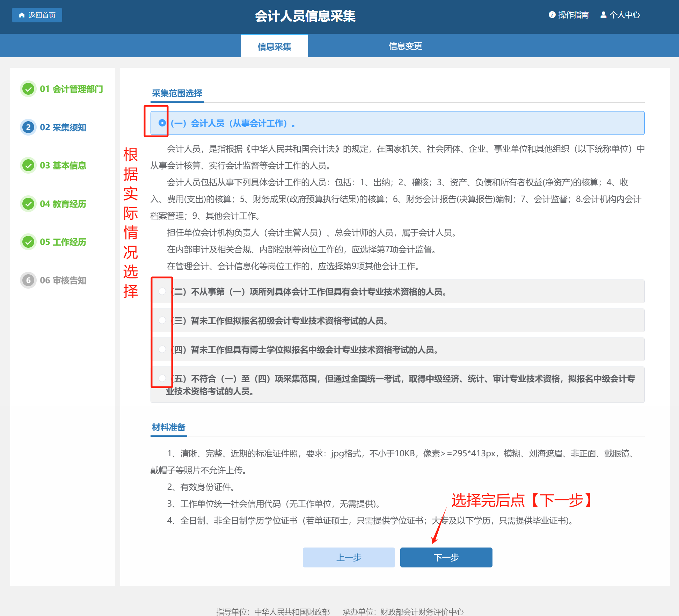Select radio (一) 会计人员 从事会计工作

click(x=162, y=123)
